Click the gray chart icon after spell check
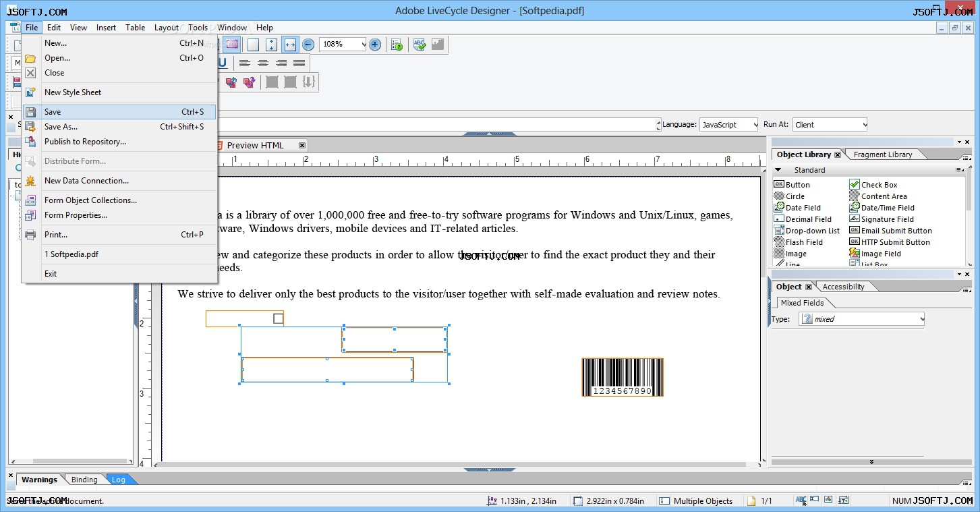This screenshot has width=980, height=512. point(438,45)
